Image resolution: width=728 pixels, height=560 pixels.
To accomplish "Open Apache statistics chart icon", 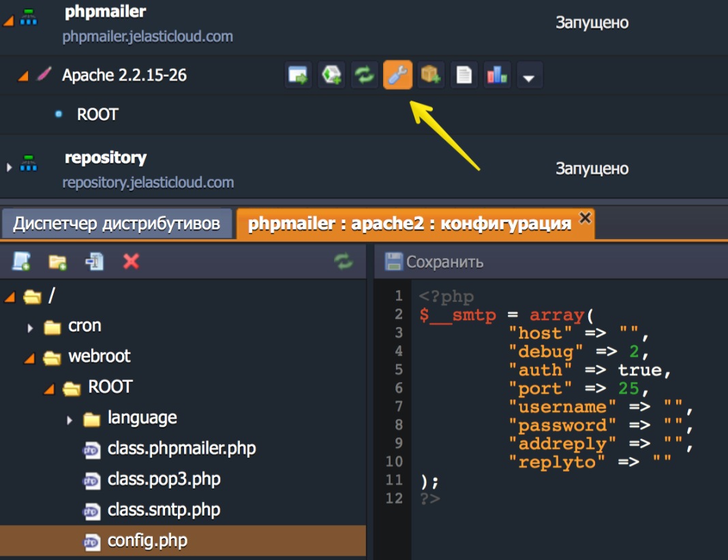I will (497, 75).
